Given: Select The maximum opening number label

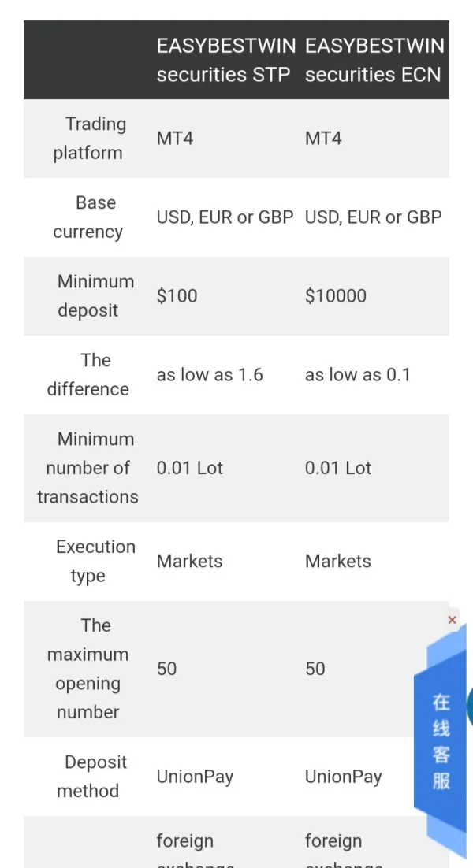Looking at the screenshot, I should 88,669.
